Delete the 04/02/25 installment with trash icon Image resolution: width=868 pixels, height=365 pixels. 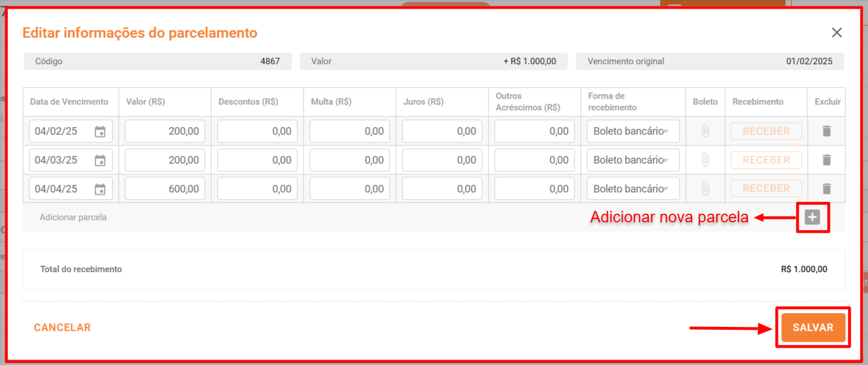(826, 131)
